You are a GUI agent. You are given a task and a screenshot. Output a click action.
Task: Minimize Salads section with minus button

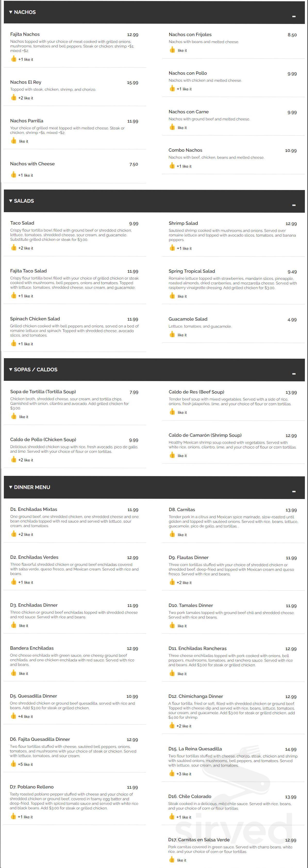[294, 205]
